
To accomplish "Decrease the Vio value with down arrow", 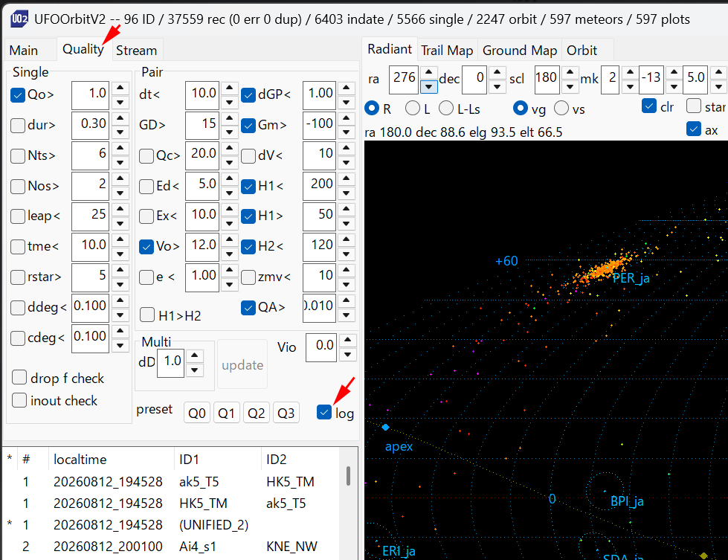I will (348, 355).
